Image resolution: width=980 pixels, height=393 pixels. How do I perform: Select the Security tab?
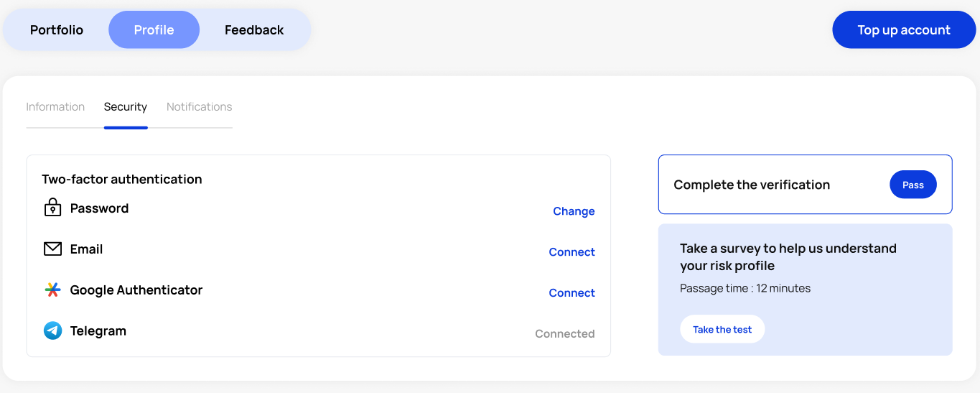pos(126,107)
